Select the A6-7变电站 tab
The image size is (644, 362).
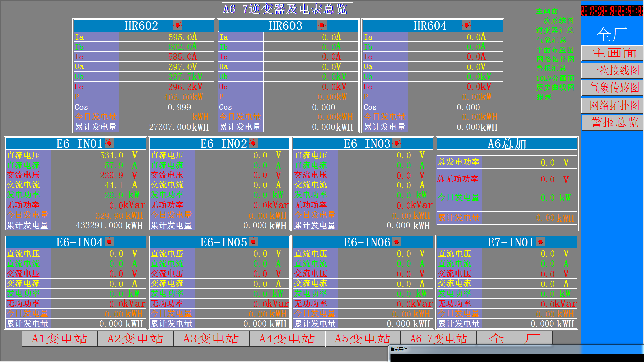[x=439, y=339]
